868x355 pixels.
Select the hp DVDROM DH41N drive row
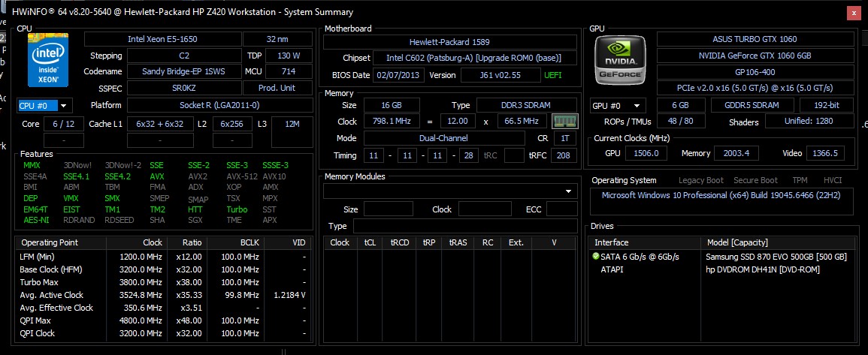click(x=721, y=269)
